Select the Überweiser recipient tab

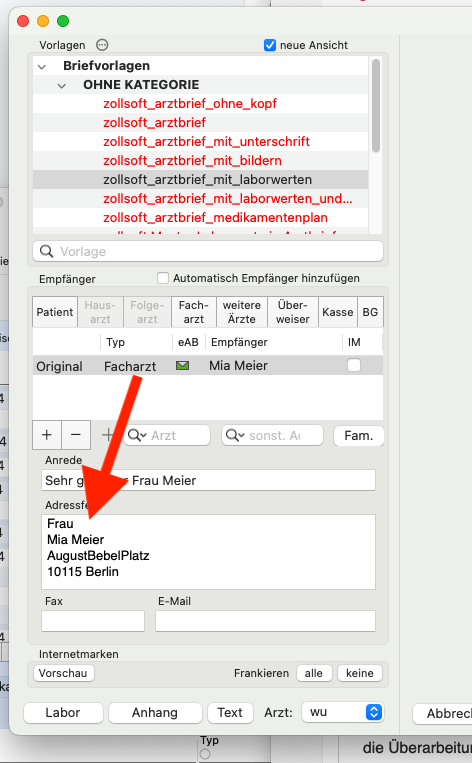(292, 312)
